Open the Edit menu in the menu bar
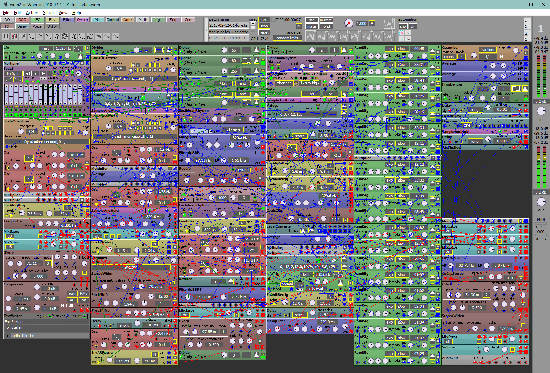Image resolution: width=550 pixels, height=373 pixels. [x=17, y=13]
